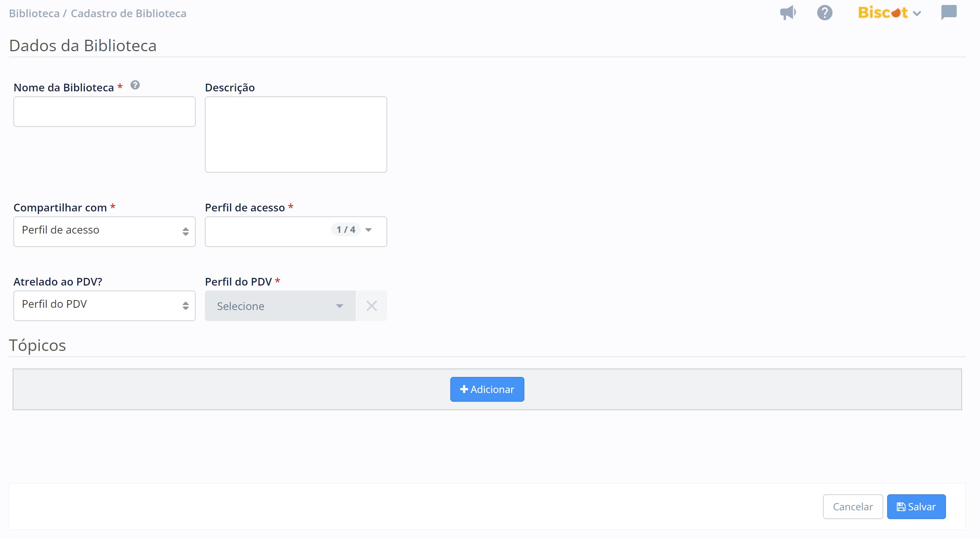Open the Atrelado ao PDV select
Image resolution: width=980 pixels, height=539 pixels.
[x=104, y=305]
